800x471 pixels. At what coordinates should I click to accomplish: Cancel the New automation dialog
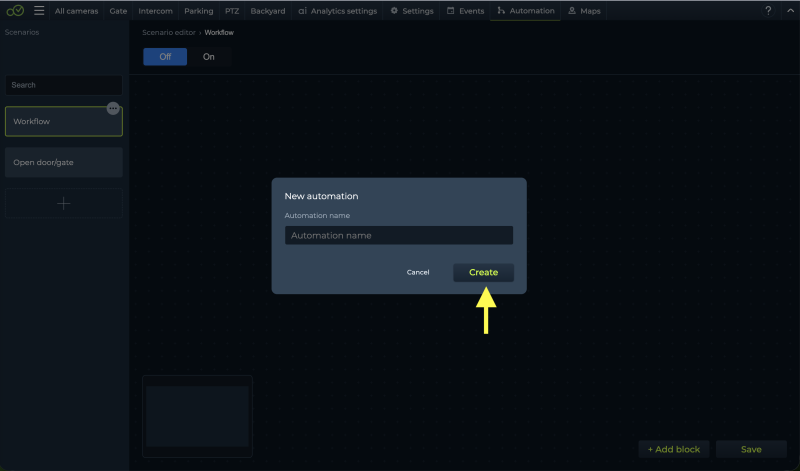point(418,272)
